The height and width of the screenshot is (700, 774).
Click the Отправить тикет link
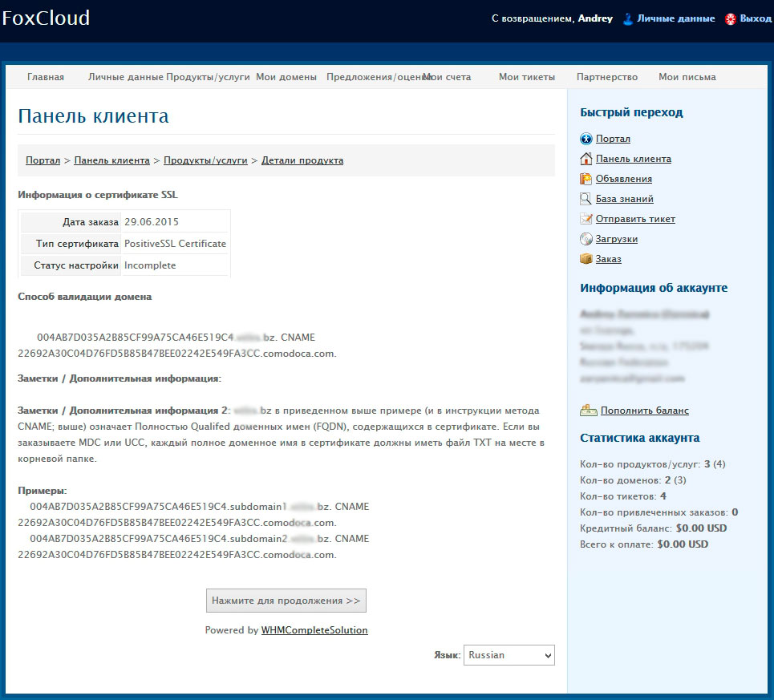635,219
